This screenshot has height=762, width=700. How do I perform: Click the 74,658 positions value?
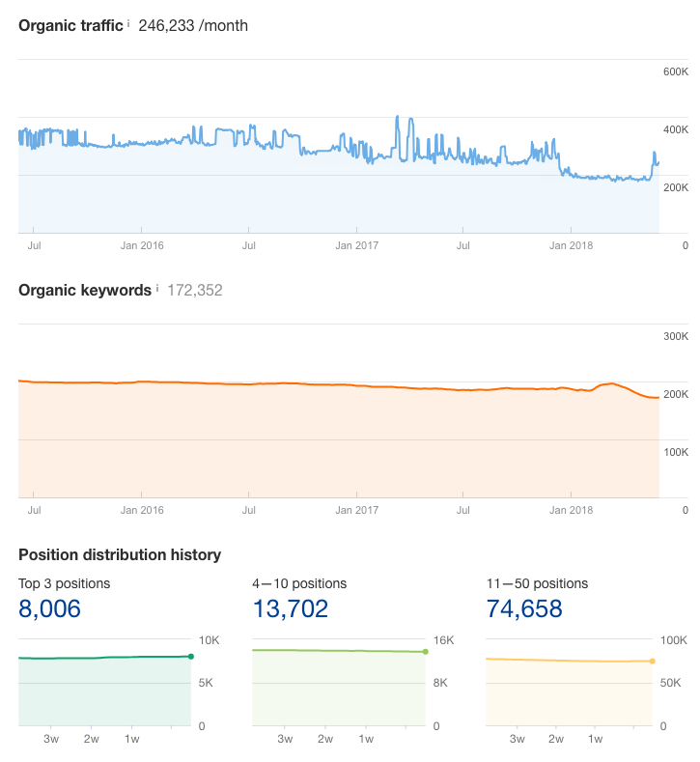click(x=524, y=608)
